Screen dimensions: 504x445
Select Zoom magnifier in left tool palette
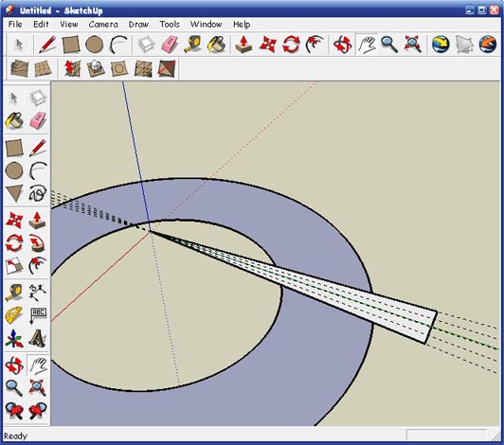(x=14, y=388)
